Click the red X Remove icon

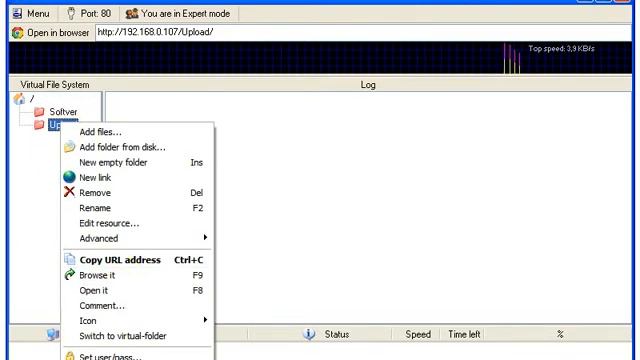click(69, 192)
